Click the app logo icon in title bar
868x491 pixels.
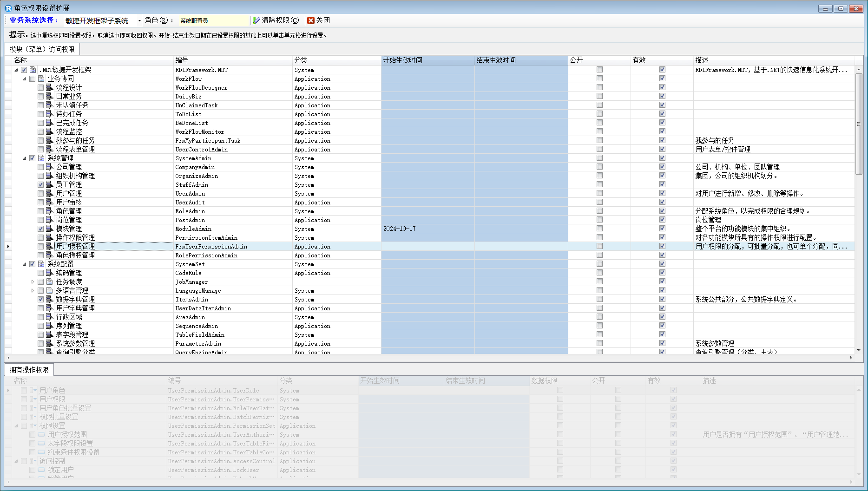click(8, 8)
